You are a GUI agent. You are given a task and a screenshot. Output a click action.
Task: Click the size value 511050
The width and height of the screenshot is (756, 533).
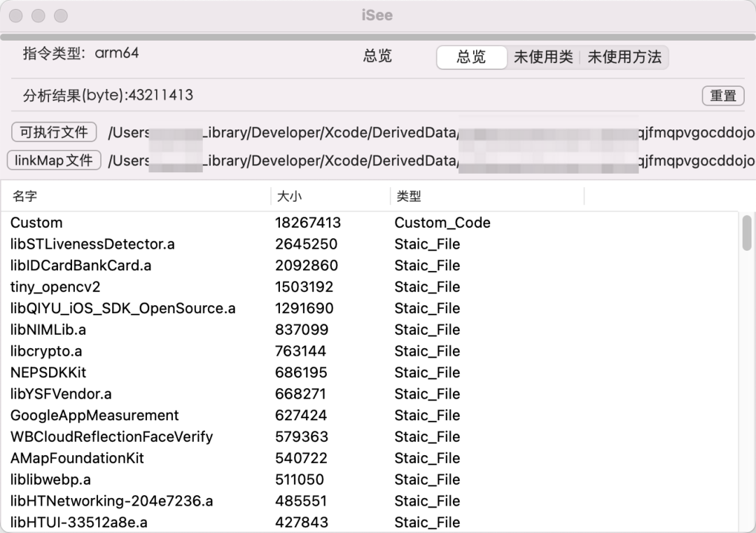point(300,480)
